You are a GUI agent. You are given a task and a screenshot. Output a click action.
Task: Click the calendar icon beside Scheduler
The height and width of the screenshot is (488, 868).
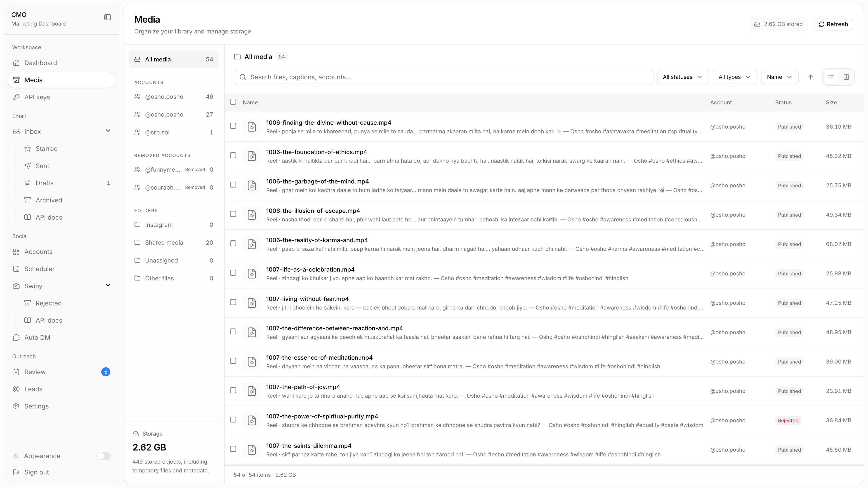coord(16,269)
